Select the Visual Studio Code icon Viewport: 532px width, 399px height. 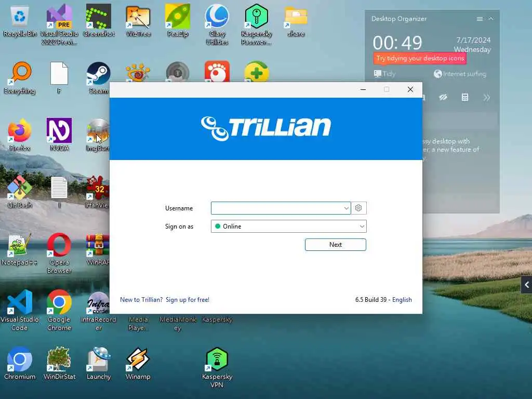click(20, 311)
